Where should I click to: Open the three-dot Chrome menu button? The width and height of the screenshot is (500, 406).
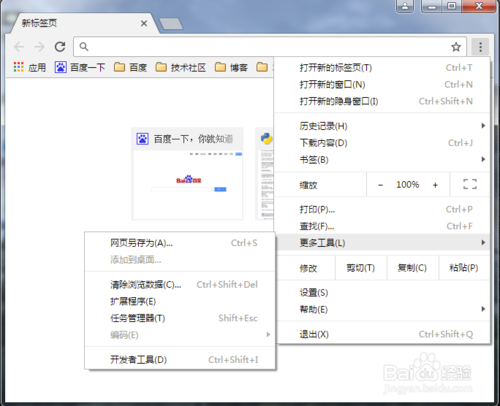point(480,47)
